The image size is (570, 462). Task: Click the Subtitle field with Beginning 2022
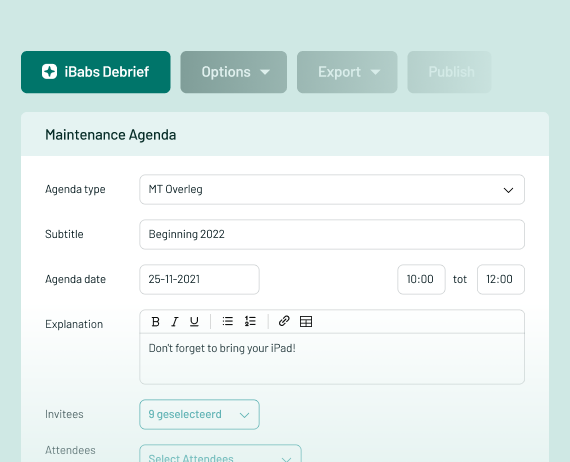[x=332, y=234]
